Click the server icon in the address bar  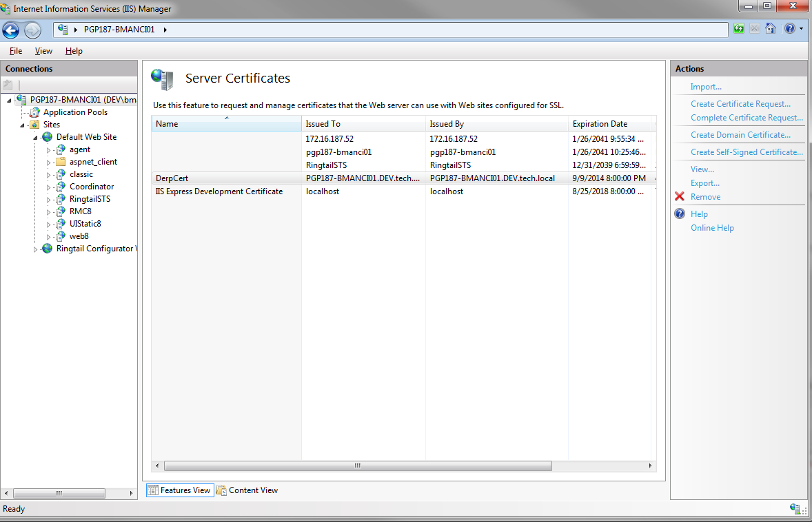click(63, 30)
